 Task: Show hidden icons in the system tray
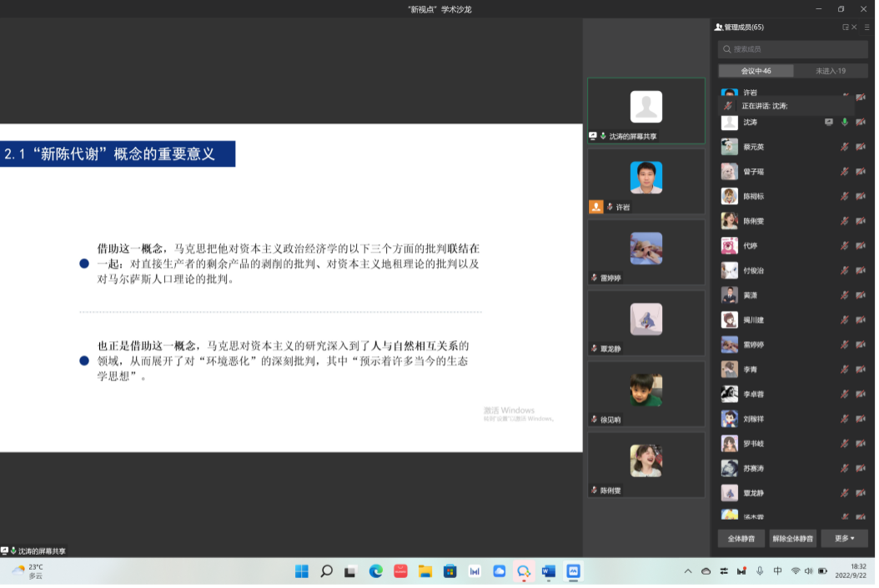coord(688,571)
